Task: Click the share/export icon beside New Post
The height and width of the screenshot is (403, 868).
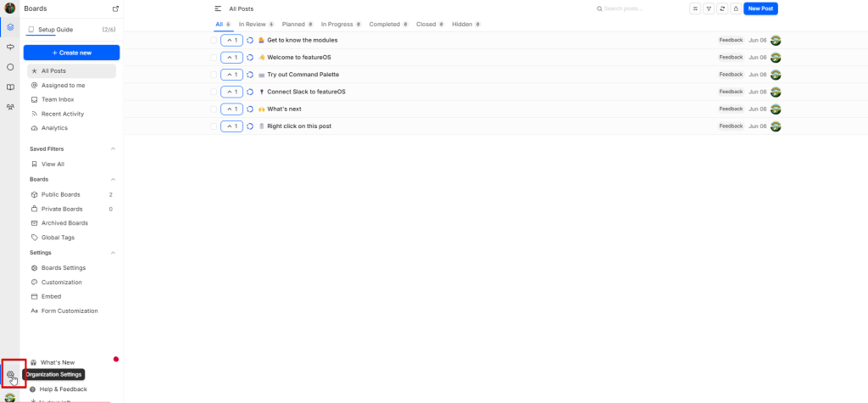Action: 735,8
